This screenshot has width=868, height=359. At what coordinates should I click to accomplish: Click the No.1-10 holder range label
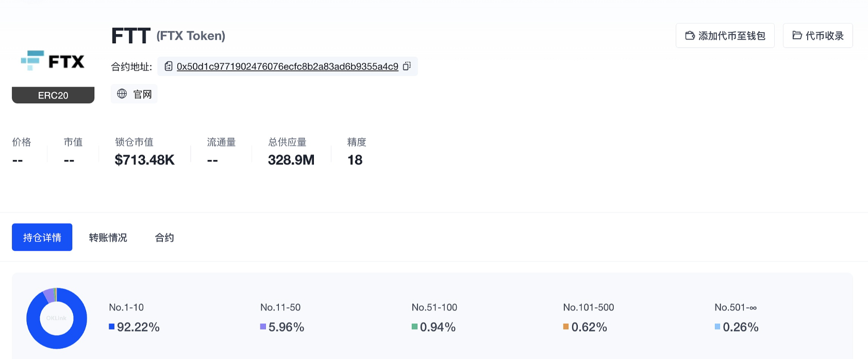[126, 307]
